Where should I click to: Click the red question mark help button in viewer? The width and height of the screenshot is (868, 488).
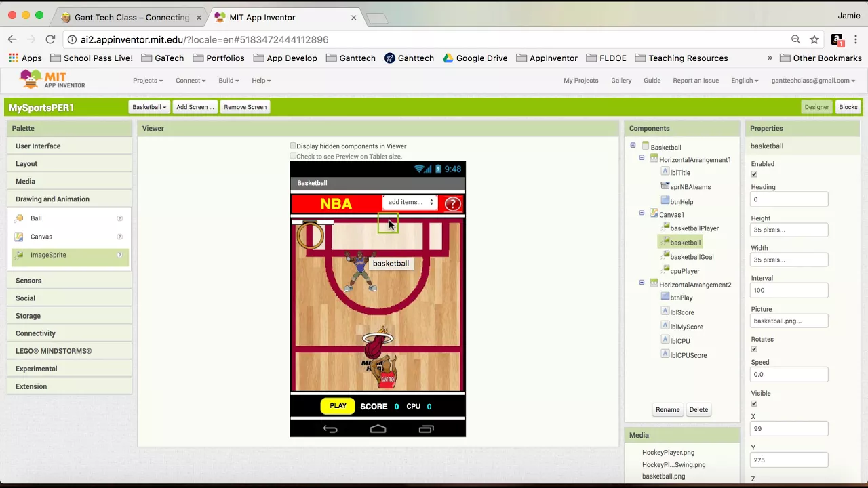452,203
